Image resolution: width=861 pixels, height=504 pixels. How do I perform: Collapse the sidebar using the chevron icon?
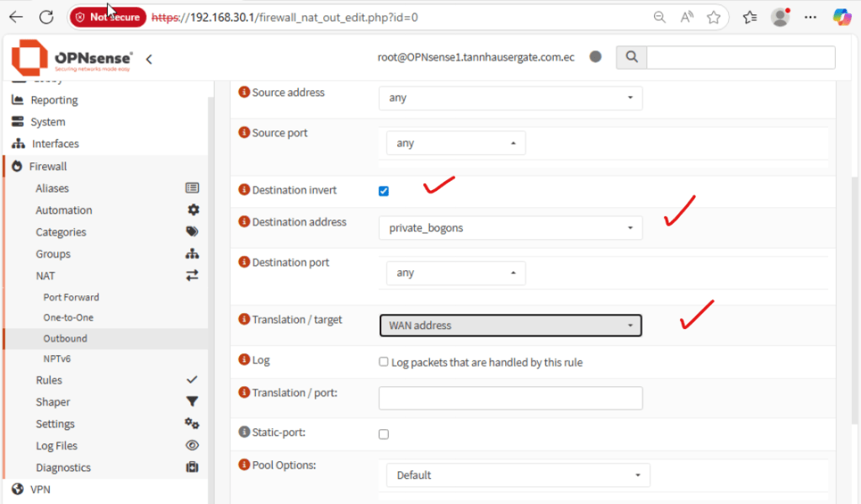(149, 59)
